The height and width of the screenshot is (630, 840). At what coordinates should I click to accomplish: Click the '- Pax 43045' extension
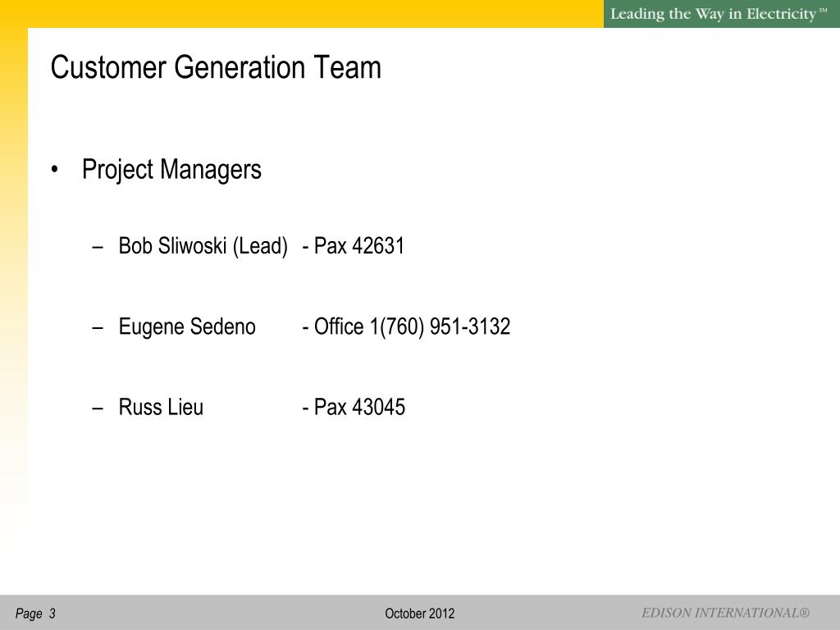[x=354, y=407]
